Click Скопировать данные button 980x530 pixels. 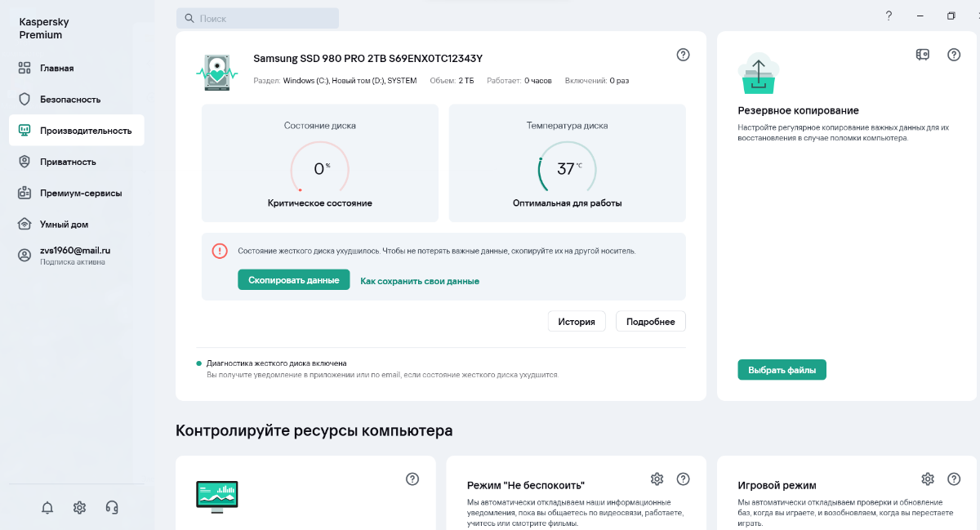[294, 280]
